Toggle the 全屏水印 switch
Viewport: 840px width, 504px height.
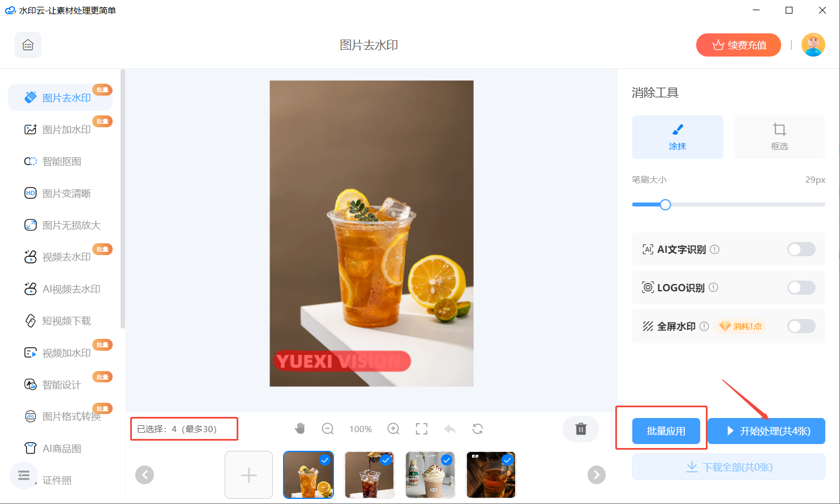point(801,326)
